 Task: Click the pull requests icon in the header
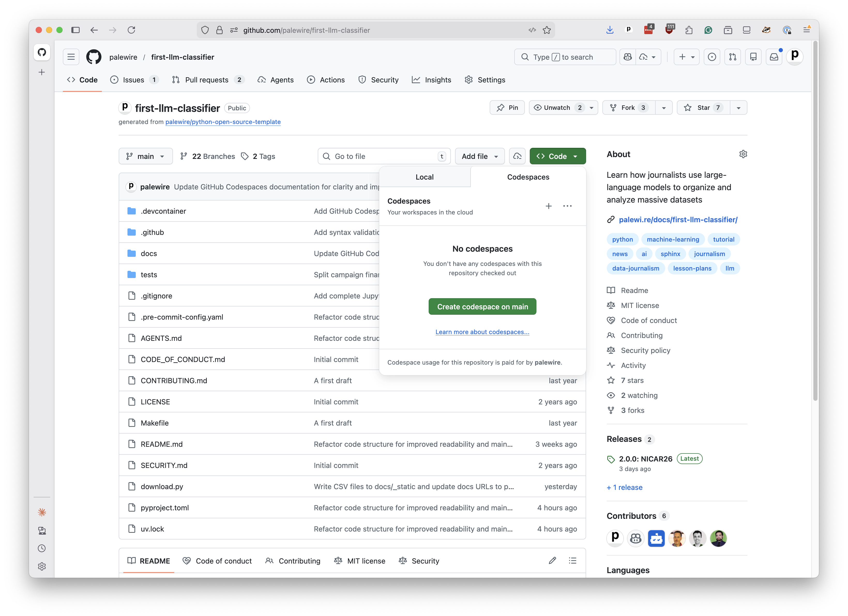pos(732,57)
